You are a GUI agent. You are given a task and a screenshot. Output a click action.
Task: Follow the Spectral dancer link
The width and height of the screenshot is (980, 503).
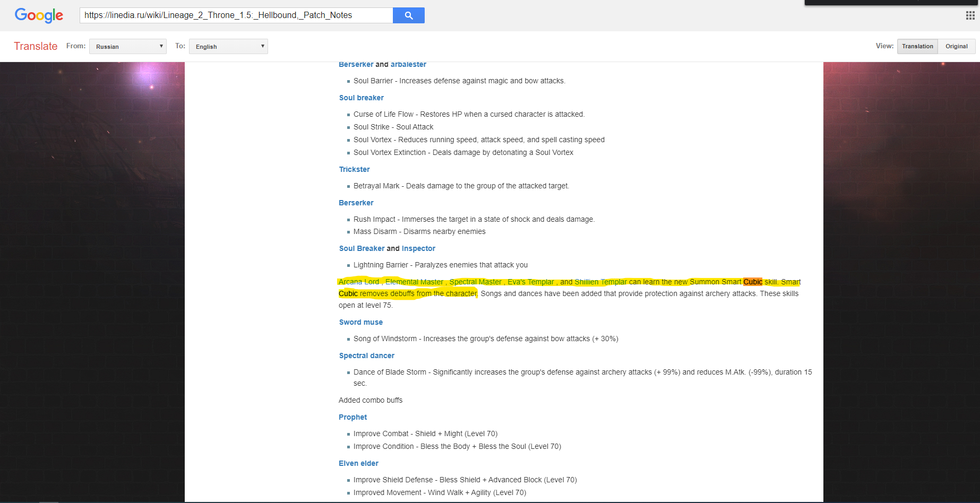pyautogui.click(x=366, y=355)
